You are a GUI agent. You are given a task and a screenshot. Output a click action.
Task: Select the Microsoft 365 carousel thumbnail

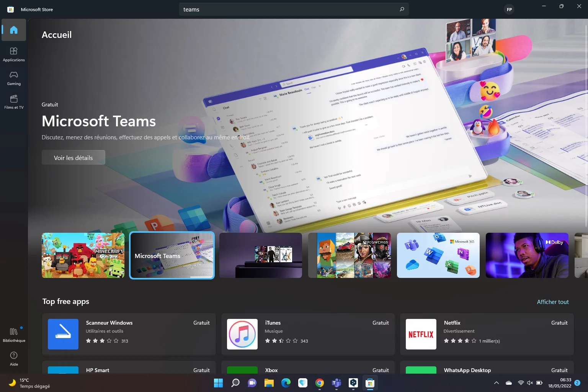[438, 255]
